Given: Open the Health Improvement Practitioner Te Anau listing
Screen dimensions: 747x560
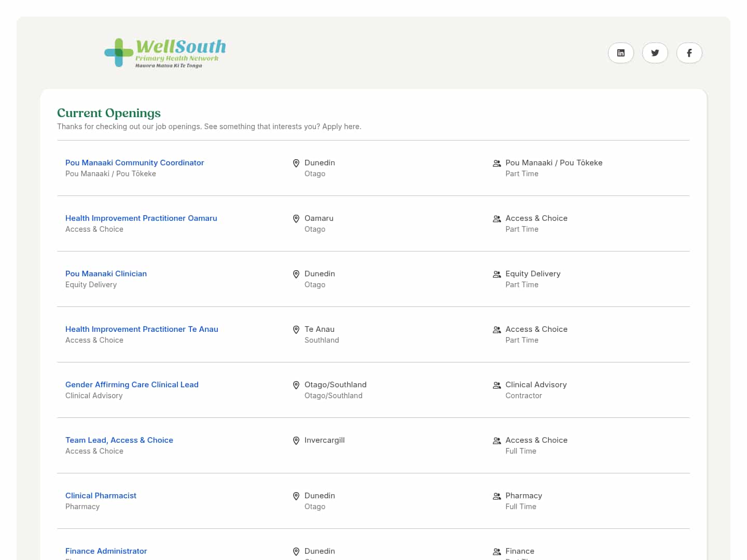Looking at the screenshot, I should [x=142, y=329].
